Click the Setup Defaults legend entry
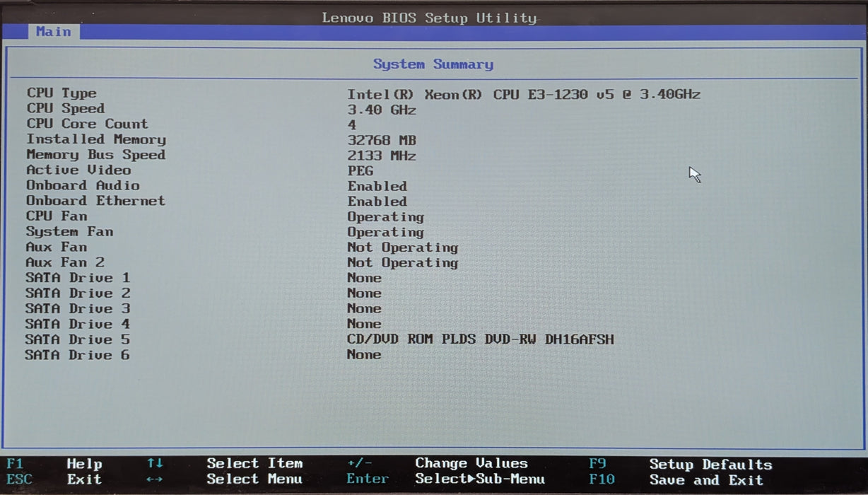Image resolution: width=868 pixels, height=495 pixels. [710, 465]
